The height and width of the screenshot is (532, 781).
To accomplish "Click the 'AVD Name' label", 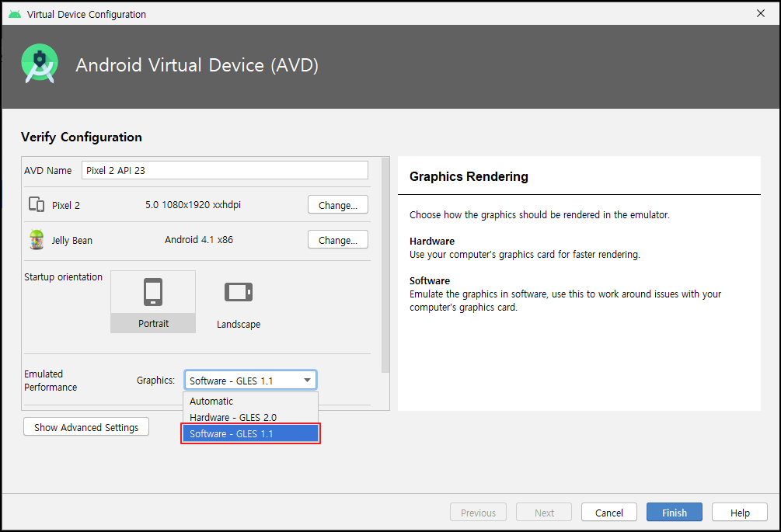I will [48, 170].
